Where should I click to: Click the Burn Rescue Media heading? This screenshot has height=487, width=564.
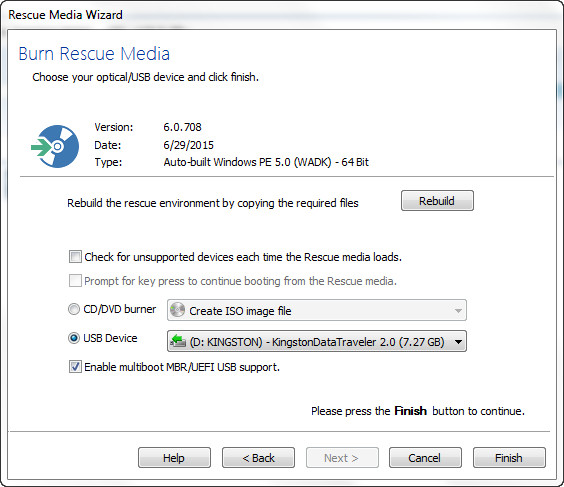(94, 54)
